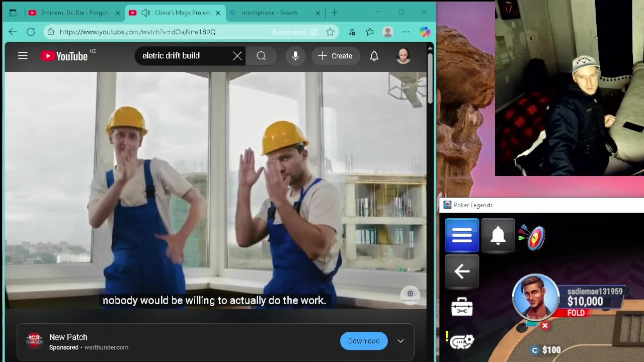View site information lock icon
The image size is (644, 362).
coord(50,32)
